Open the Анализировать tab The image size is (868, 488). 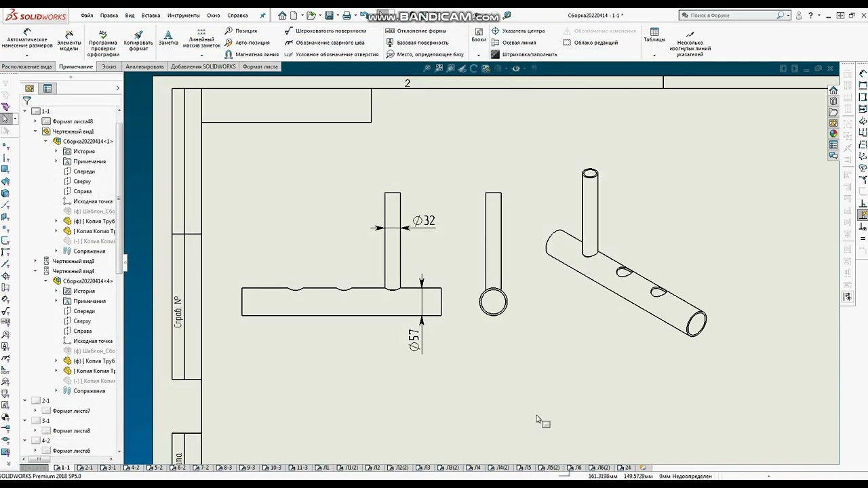pos(144,66)
